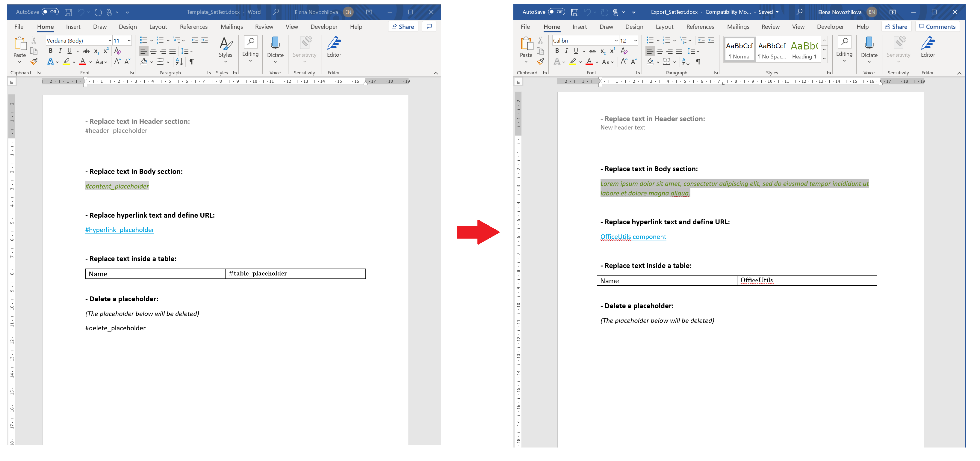Click comments bubble icon in left window
The height and width of the screenshot is (461, 980).
(429, 26)
